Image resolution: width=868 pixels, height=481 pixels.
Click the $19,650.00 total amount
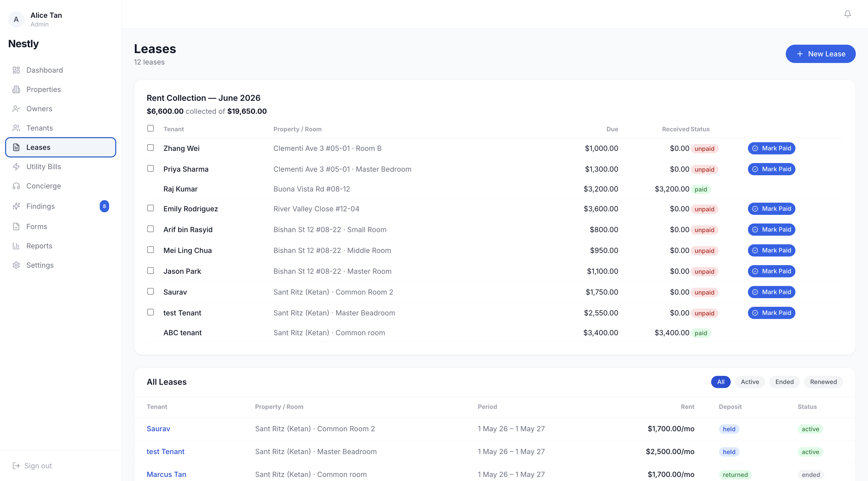[x=247, y=111]
